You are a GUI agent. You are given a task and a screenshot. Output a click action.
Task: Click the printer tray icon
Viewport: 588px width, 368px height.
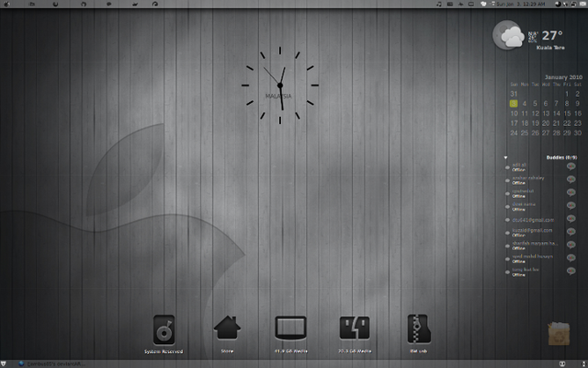tap(573, 4)
